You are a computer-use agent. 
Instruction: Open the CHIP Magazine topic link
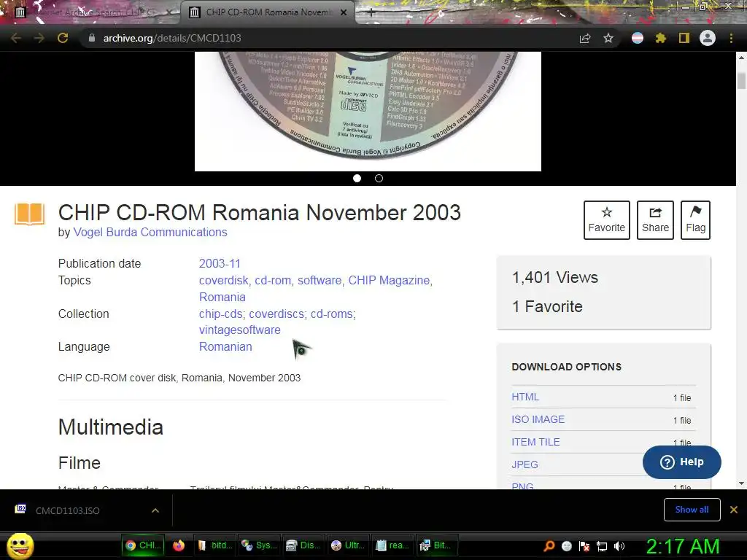coord(389,280)
